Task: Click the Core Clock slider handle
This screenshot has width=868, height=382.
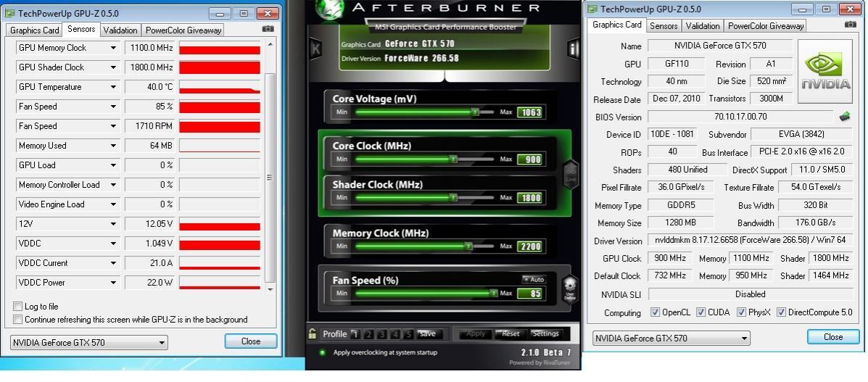Action: pyautogui.click(x=453, y=159)
